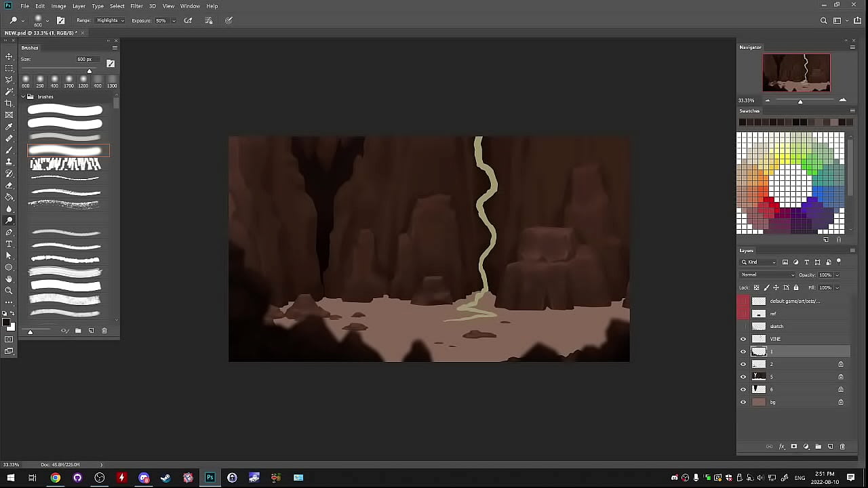Screen dimensions: 868x488
Task: Toggle visibility of layer 5
Action: (x=743, y=377)
